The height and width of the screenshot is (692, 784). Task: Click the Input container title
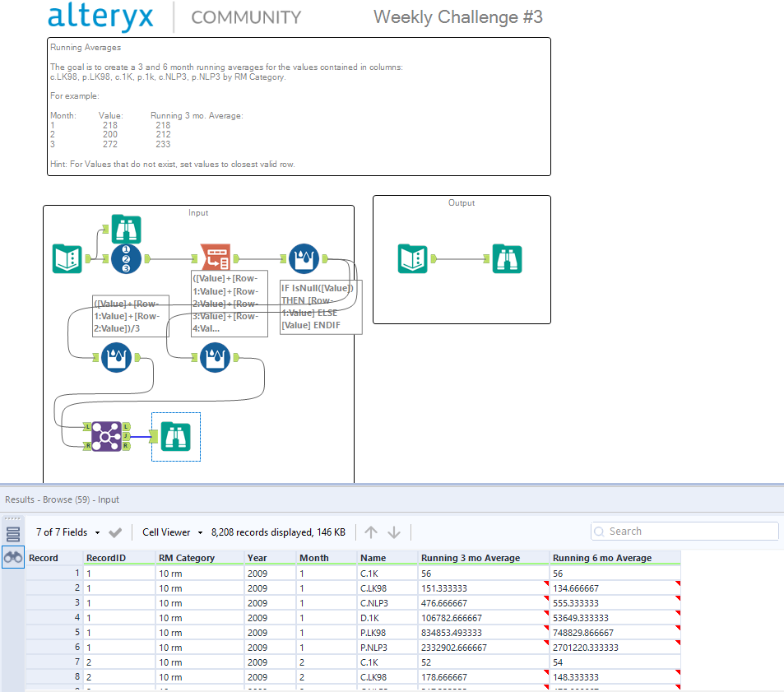[198, 212]
